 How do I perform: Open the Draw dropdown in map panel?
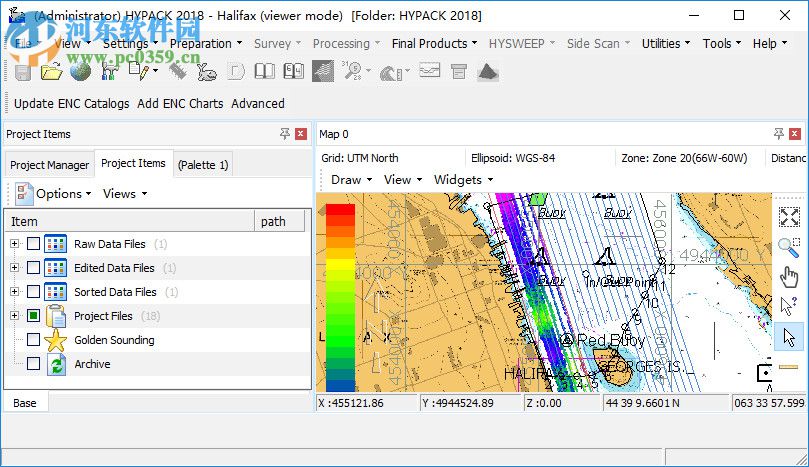coord(351,180)
